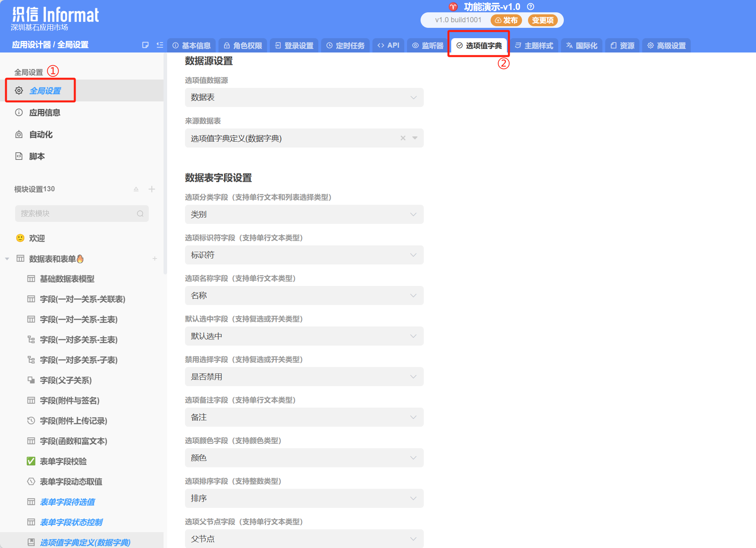The image size is (756, 548).
Task: Clear the 来源数据表 selection with the X icon
Action: (x=403, y=138)
